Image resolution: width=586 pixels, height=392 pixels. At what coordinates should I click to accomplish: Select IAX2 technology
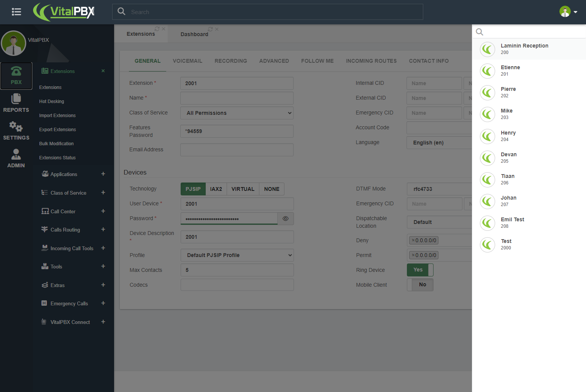coord(216,189)
